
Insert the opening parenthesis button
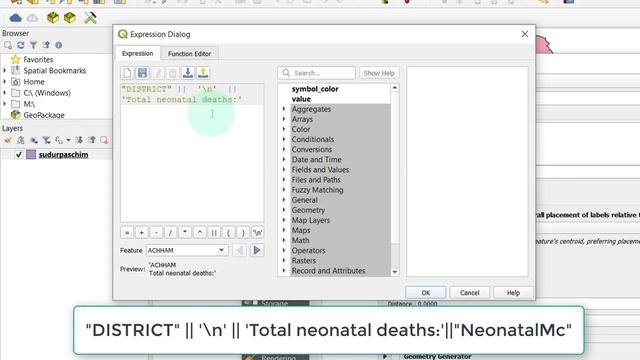[x=228, y=233]
